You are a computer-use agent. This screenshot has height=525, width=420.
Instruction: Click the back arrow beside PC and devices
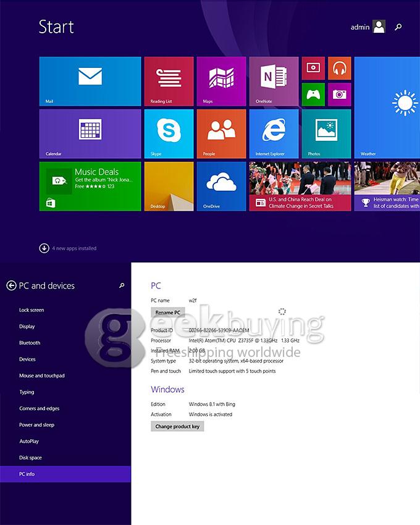(x=11, y=285)
